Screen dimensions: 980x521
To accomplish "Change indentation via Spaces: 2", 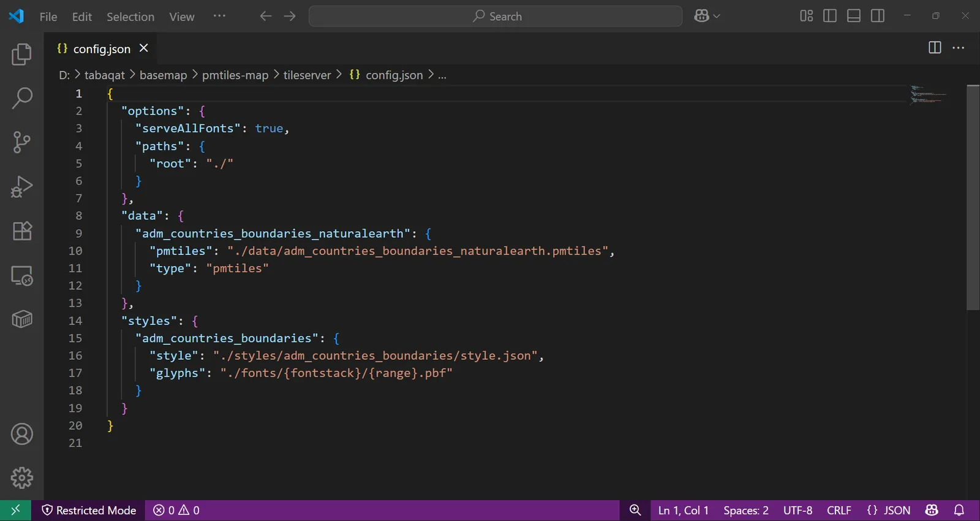I will [x=746, y=510].
